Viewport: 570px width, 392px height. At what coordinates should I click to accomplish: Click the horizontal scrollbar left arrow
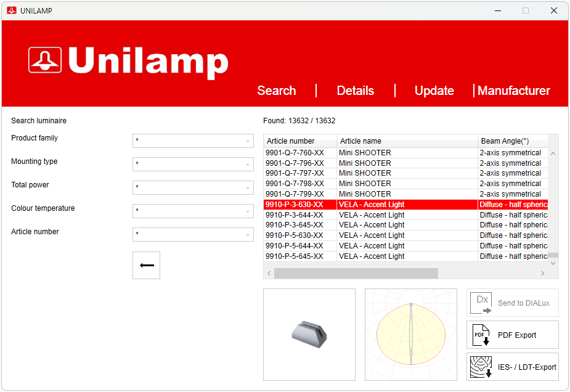pyautogui.click(x=269, y=274)
